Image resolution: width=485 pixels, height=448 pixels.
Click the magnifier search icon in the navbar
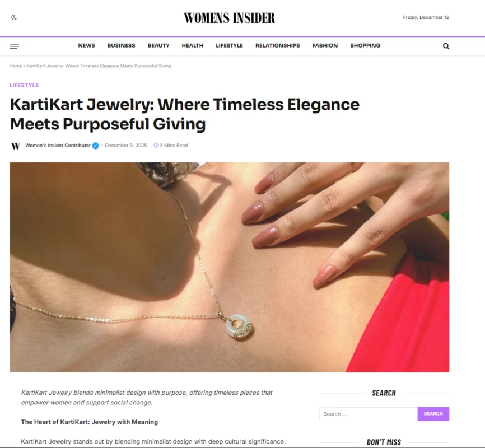point(446,46)
